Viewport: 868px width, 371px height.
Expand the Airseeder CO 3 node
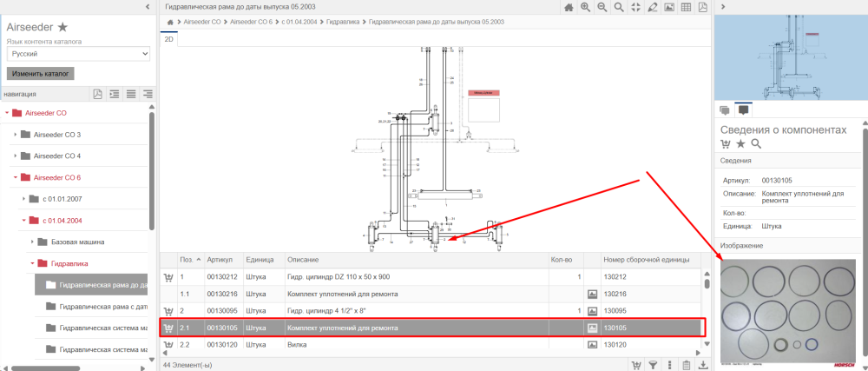[15, 135]
